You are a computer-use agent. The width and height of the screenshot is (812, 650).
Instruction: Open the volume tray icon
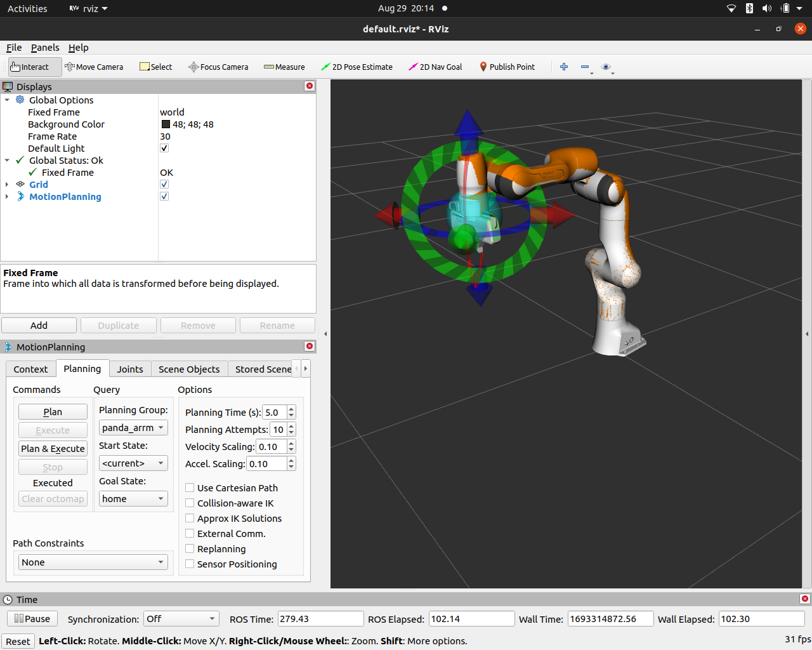click(x=767, y=8)
